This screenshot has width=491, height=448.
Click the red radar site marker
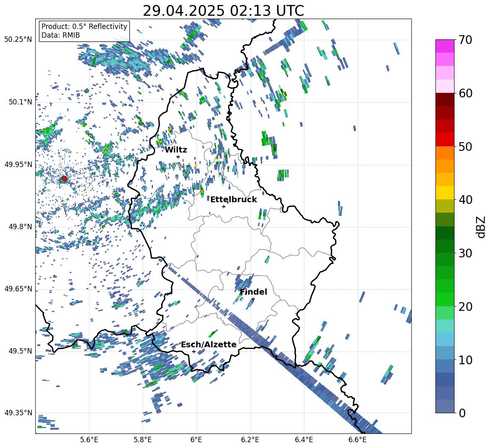[x=64, y=179]
